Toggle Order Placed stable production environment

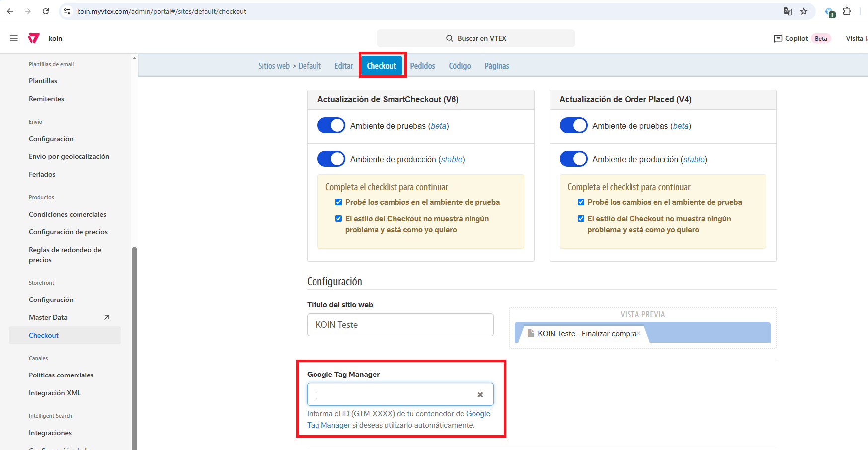pyautogui.click(x=573, y=159)
